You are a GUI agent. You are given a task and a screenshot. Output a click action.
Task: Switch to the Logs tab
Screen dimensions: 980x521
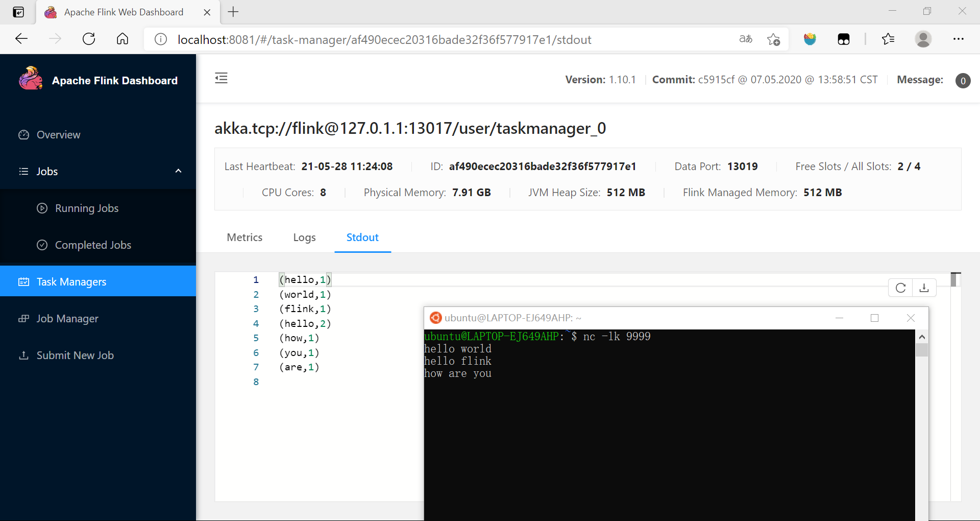(x=304, y=238)
